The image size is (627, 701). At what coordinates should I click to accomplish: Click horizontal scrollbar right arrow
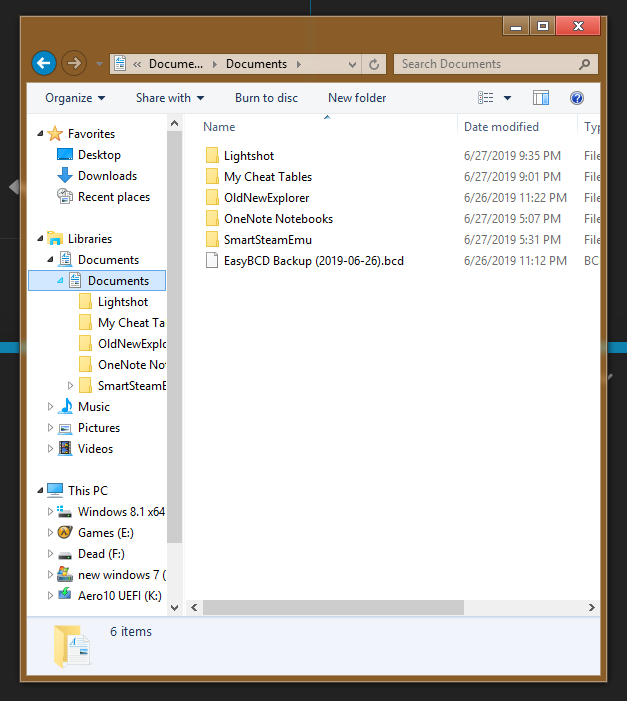[x=592, y=607]
